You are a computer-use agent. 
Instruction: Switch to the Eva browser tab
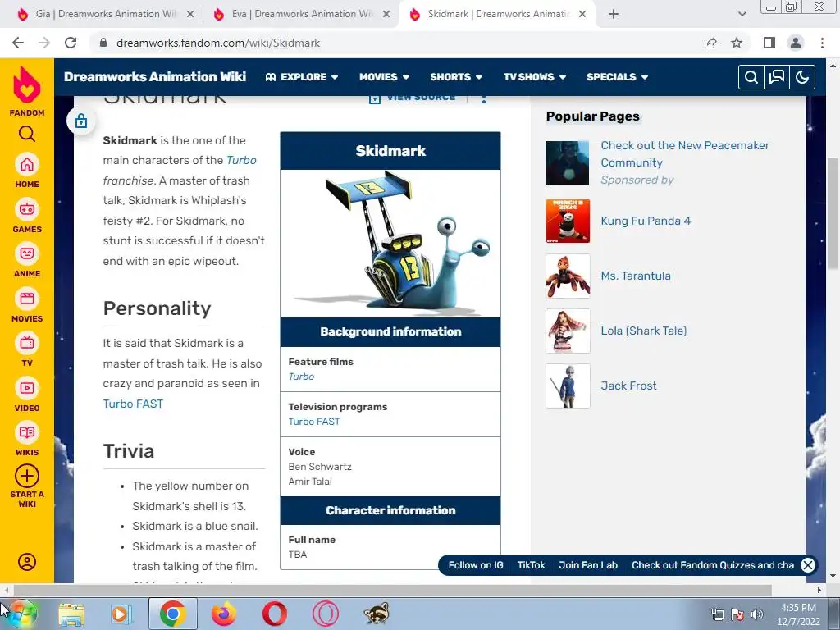click(x=301, y=14)
